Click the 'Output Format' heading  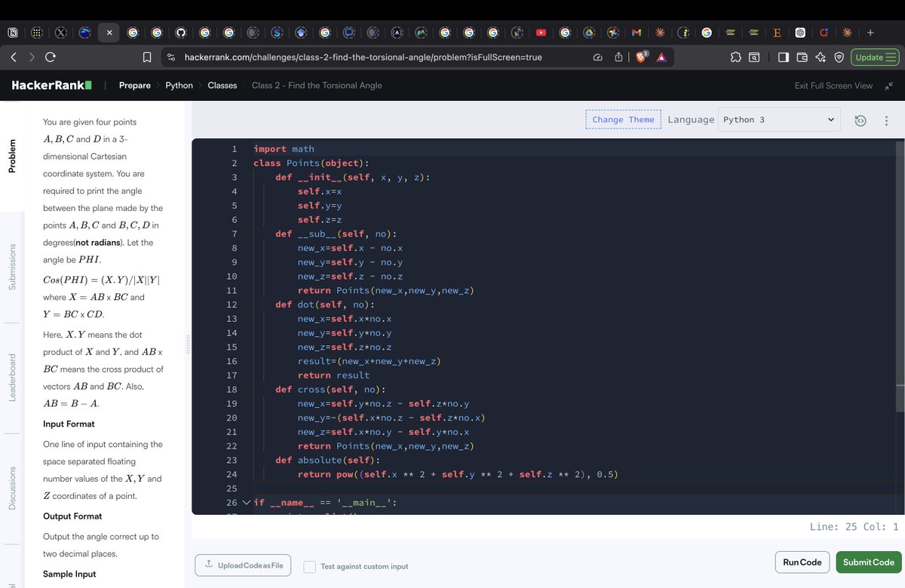click(72, 516)
